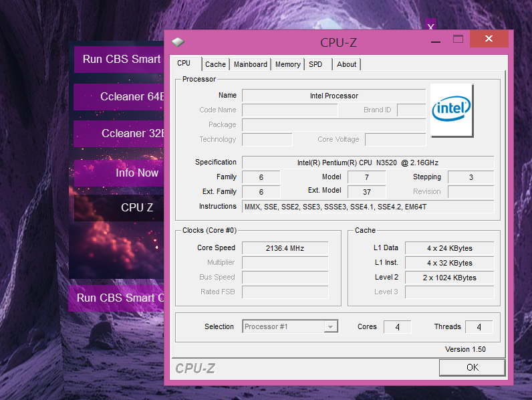Click the empty Code Name field
Viewport: 532px width, 400px height.
click(290, 110)
